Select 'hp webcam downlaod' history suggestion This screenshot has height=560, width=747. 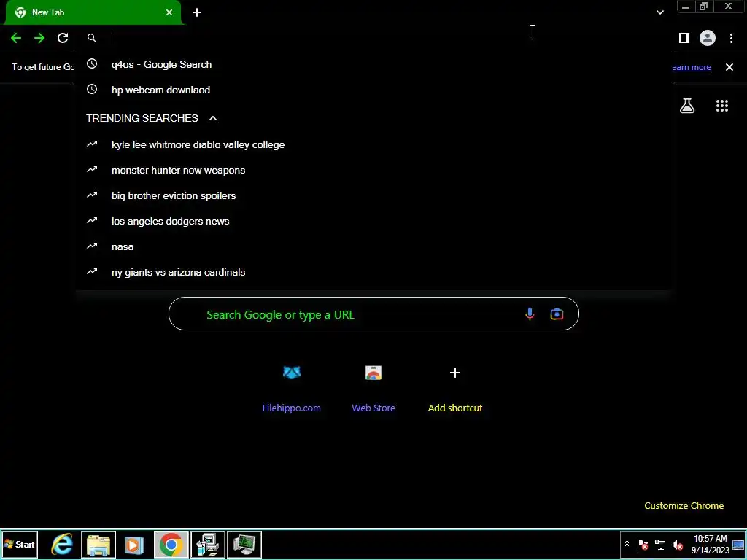373,90
